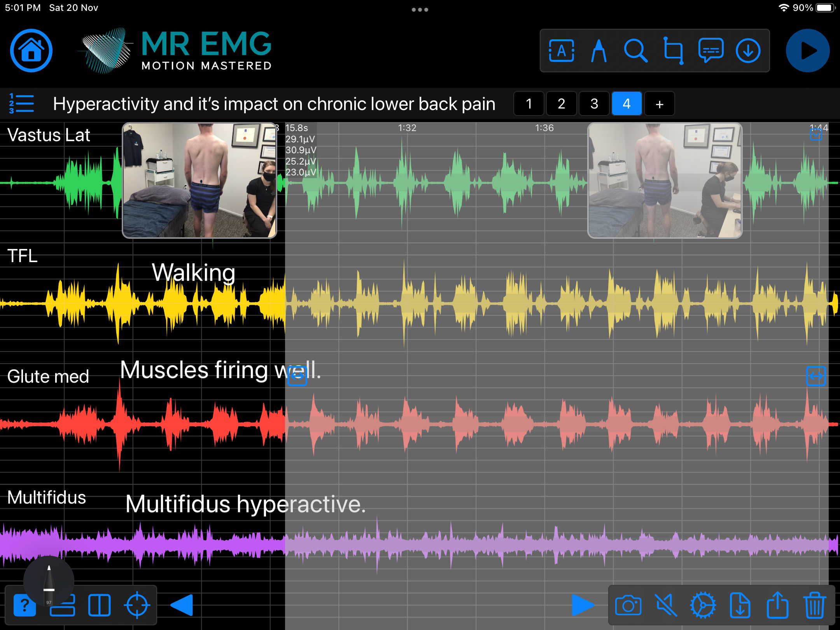Select the text annotation tool

561,51
